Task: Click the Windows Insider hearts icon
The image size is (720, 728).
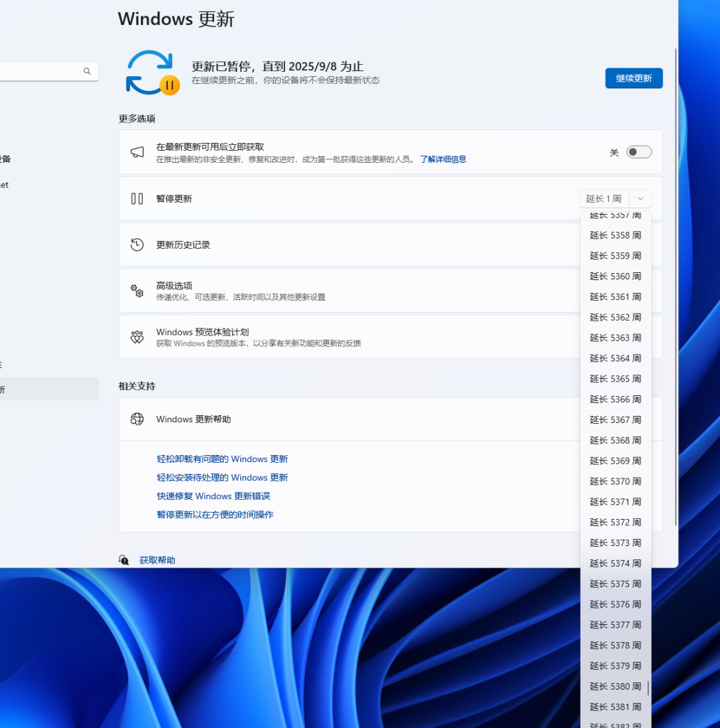Action: tap(137, 337)
